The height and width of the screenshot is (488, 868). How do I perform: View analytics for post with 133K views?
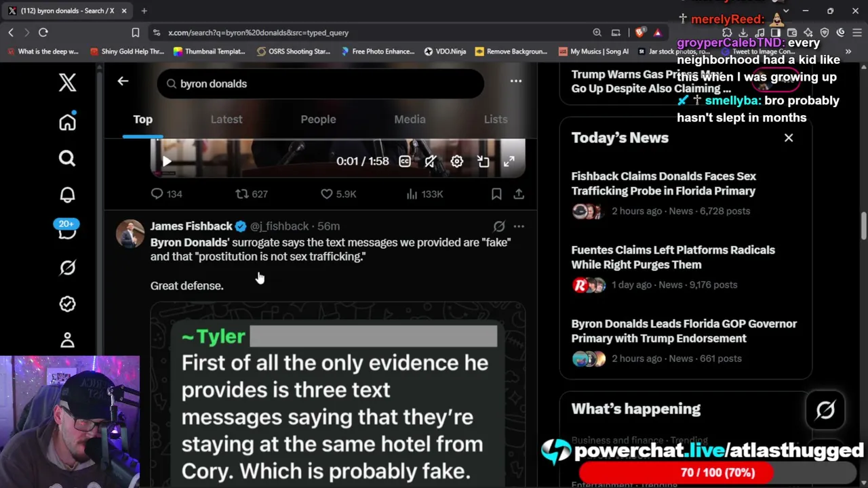point(424,194)
